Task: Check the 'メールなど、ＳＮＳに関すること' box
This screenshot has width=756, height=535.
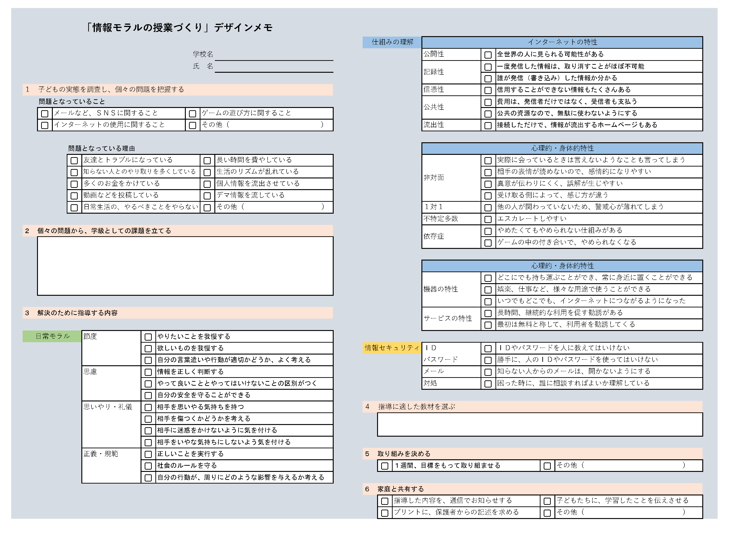Action: pos(45,114)
